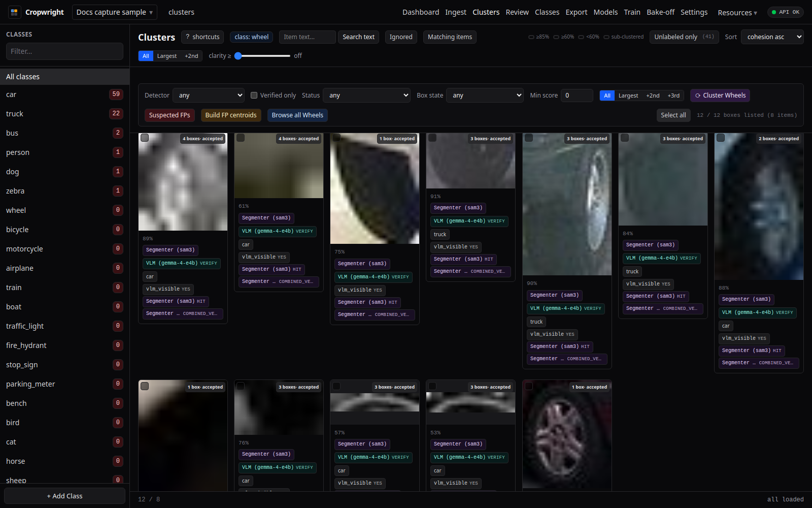The height and width of the screenshot is (508, 812).
Task: Select the truck class in sidebar
Action: (64, 114)
